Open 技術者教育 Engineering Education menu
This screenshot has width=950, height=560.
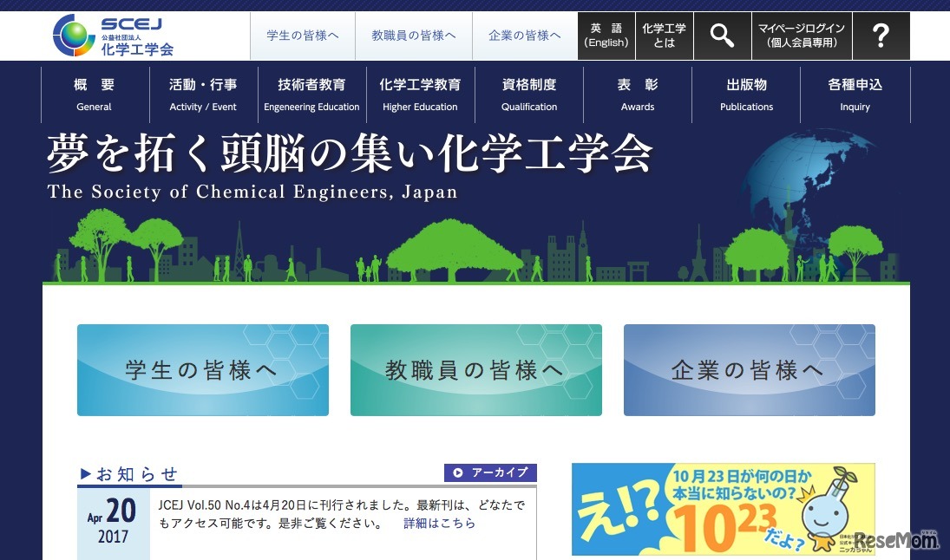(x=311, y=94)
